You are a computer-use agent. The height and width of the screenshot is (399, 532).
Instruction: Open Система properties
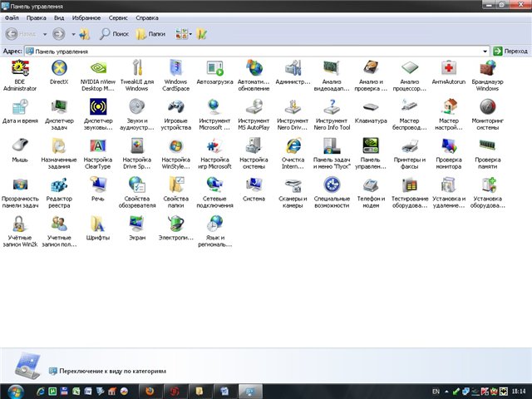click(254, 190)
